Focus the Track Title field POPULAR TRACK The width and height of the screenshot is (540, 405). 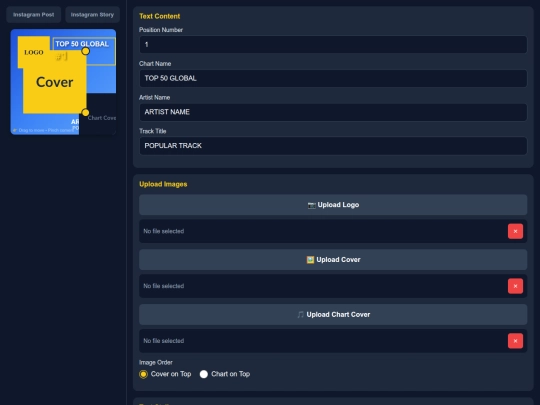pos(333,146)
